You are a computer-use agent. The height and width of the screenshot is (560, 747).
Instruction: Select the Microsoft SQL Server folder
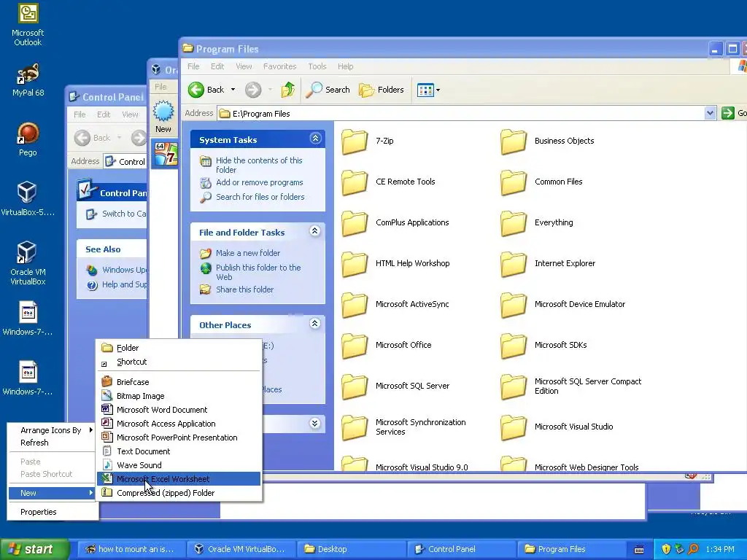point(395,386)
